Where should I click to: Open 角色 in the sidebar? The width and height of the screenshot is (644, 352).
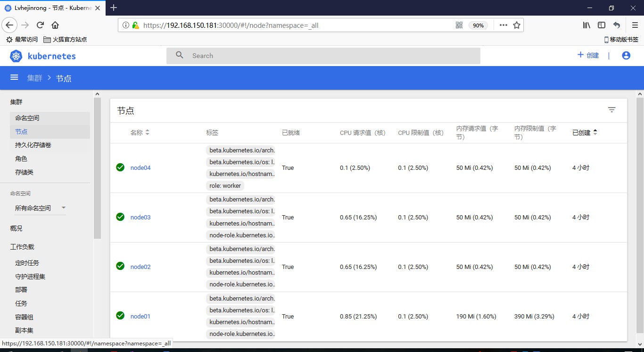click(x=21, y=159)
